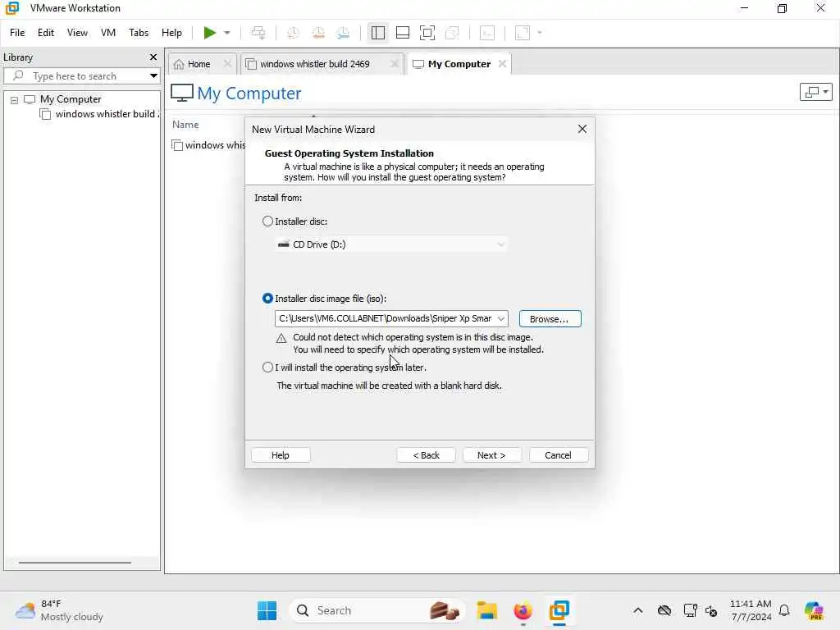This screenshot has width=840, height=630.
Task: Click the Name column header
Action: point(185,125)
